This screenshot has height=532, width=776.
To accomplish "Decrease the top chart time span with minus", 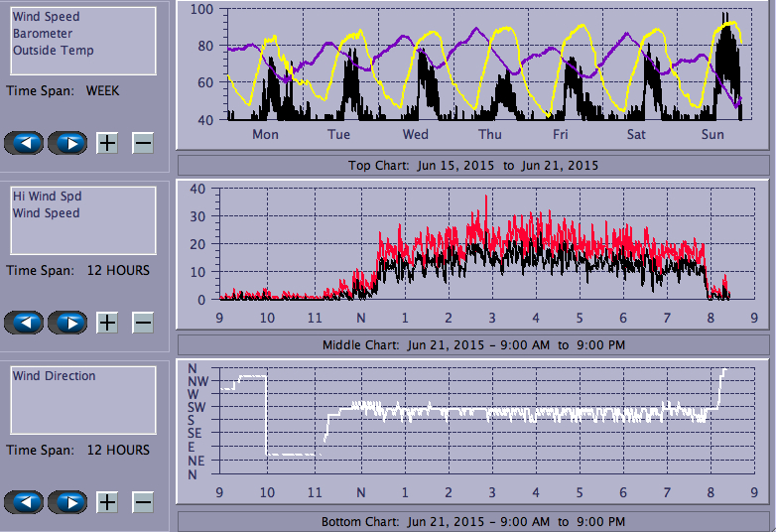I will (143, 143).
